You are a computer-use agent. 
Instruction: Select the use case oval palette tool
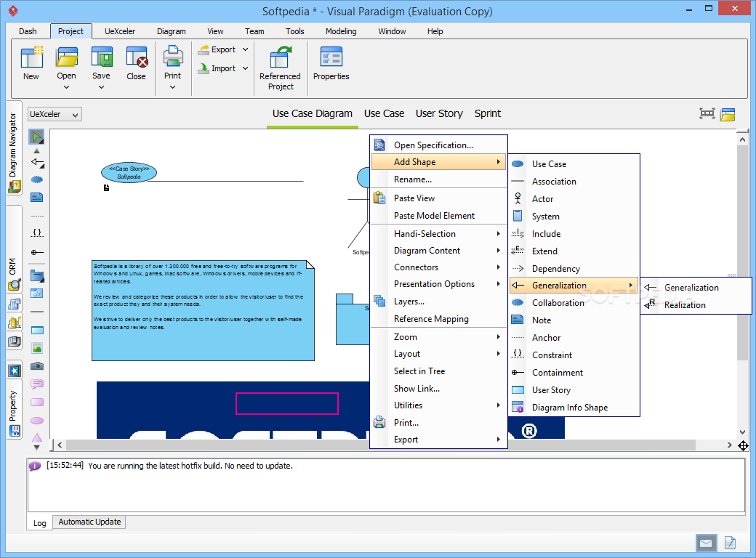pyautogui.click(x=37, y=179)
